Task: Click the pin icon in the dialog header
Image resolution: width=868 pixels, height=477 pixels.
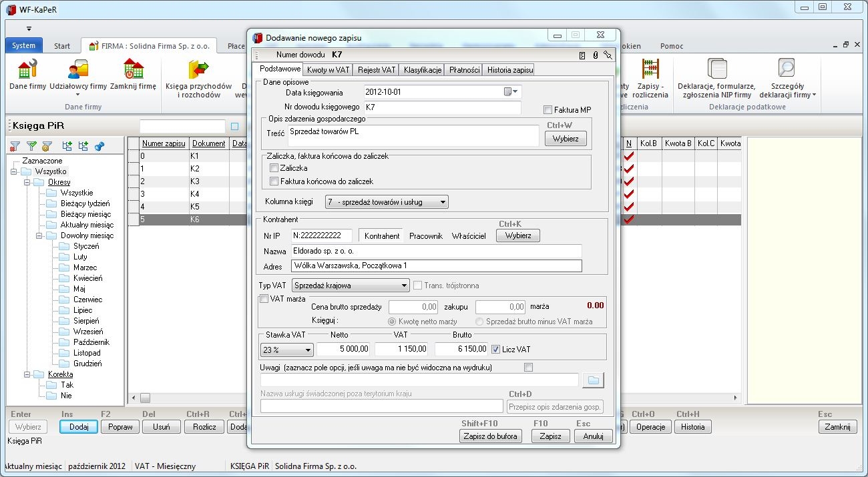Action: (x=608, y=55)
